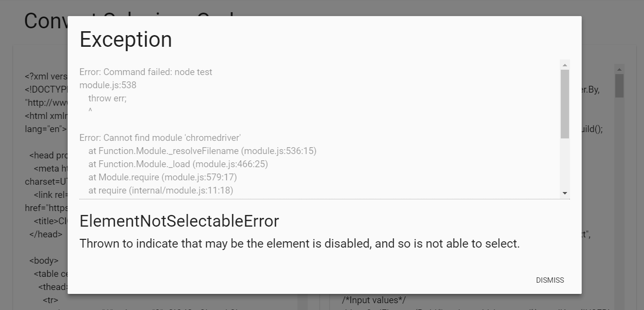Select the 'Cannot find module chromedriver' error line
The width and height of the screenshot is (644, 310).
161,137
